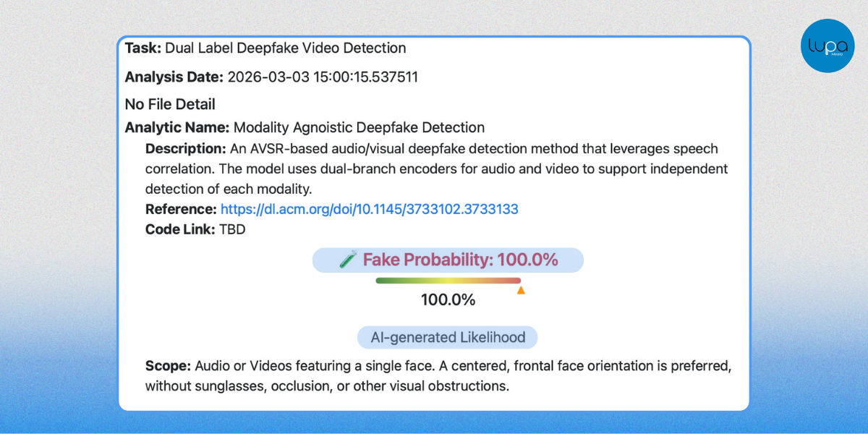
Task: Click the red end of the probability bar
Action: [x=514, y=281]
